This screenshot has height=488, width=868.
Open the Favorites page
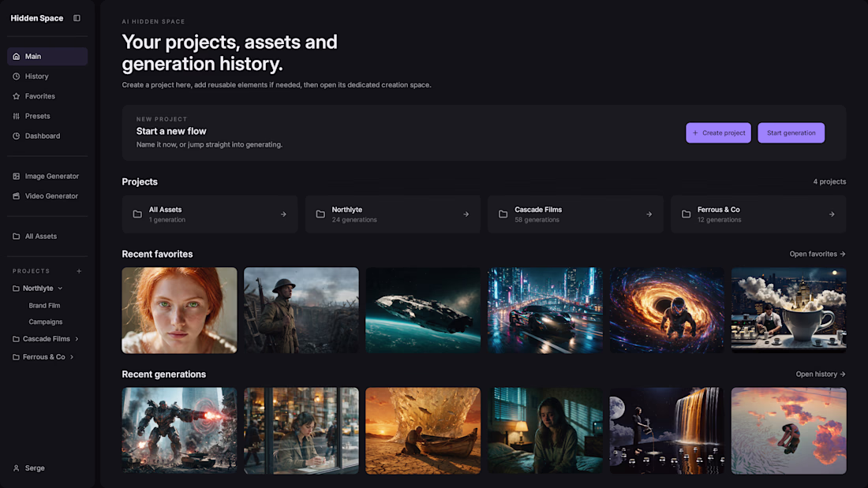(x=47, y=96)
